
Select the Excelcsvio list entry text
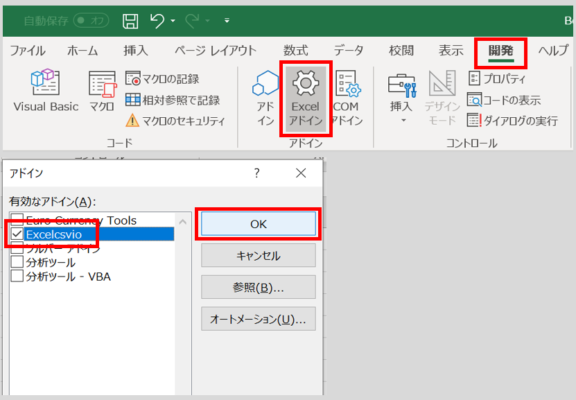54,234
